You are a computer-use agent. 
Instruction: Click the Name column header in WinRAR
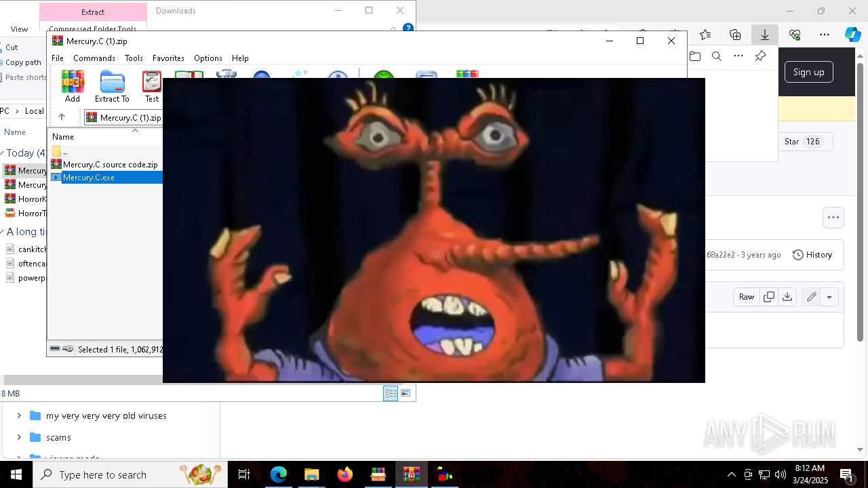click(63, 137)
